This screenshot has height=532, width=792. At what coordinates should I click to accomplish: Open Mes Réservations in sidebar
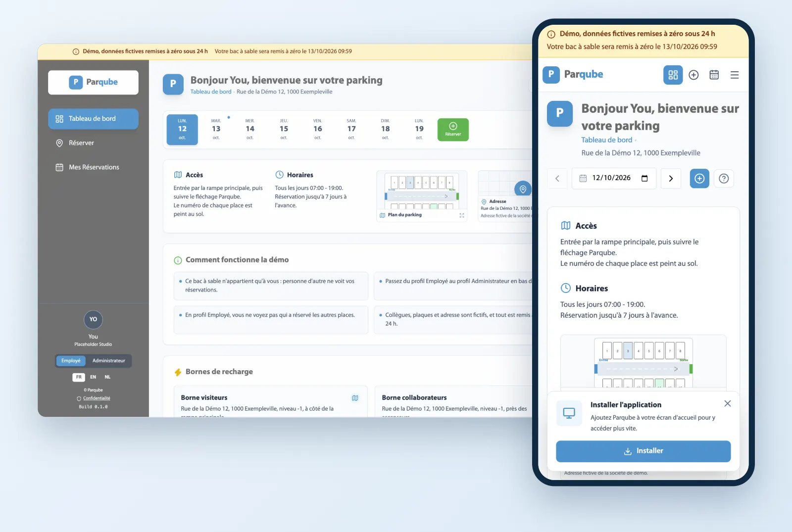[x=93, y=167]
